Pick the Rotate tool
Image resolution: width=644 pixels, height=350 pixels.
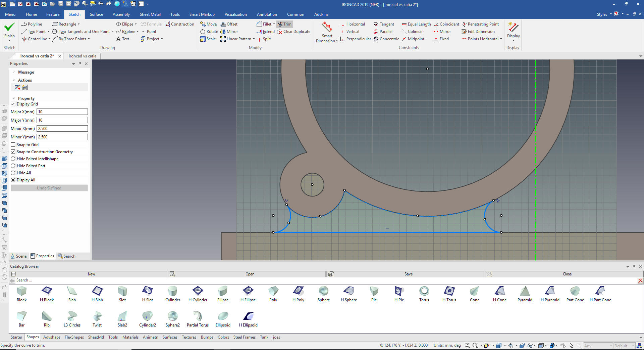click(x=209, y=32)
